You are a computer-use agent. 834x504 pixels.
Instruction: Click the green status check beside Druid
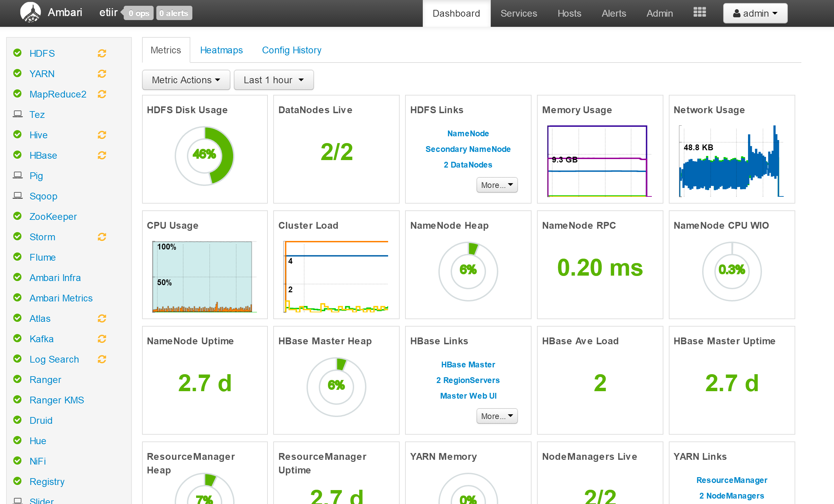[17, 420]
